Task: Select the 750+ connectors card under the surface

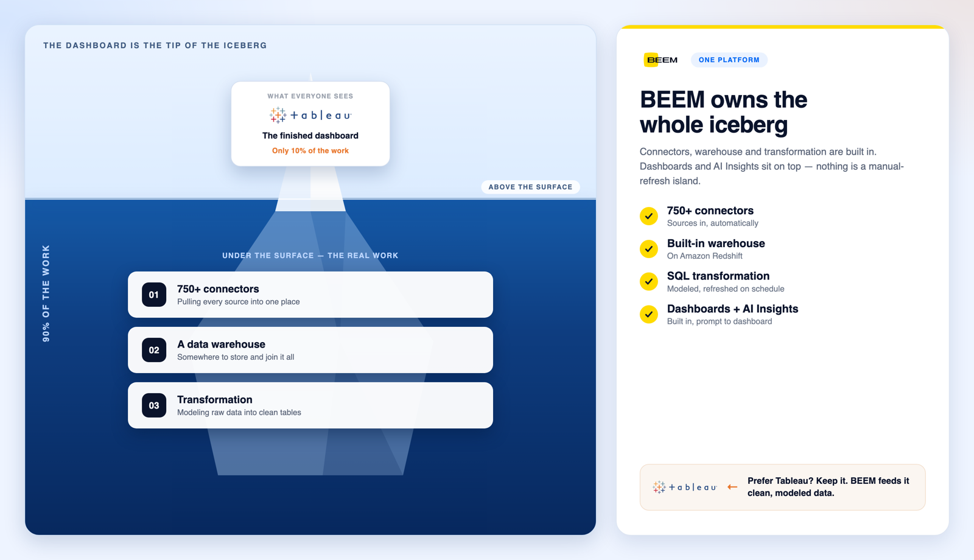Action: click(310, 295)
